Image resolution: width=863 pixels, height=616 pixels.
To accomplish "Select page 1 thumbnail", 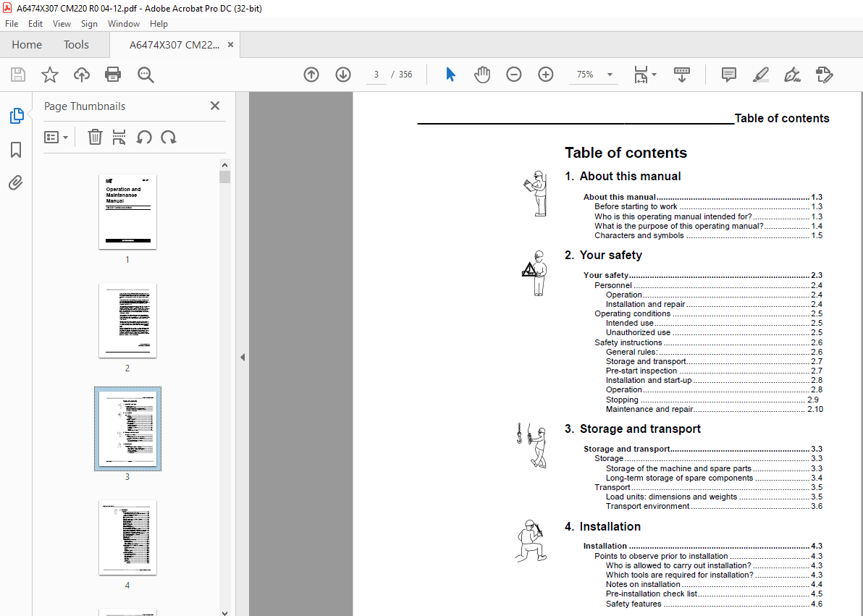I will click(x=127, y=212).
